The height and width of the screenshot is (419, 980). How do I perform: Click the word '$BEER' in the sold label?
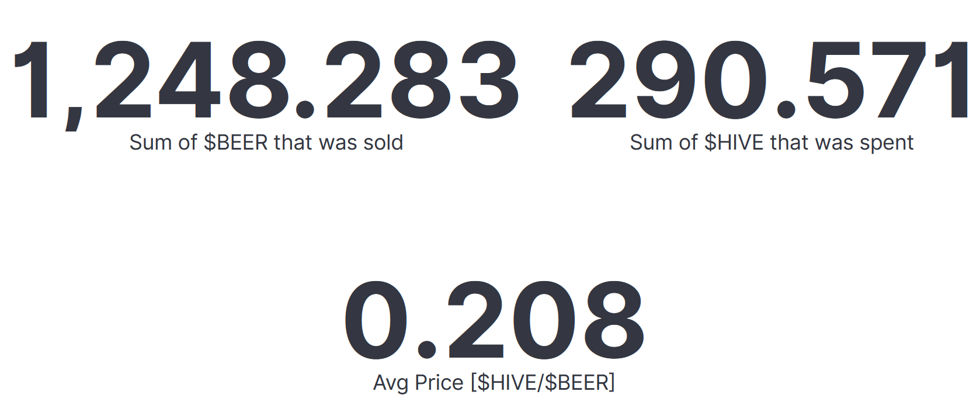click(x=235, y=143)
